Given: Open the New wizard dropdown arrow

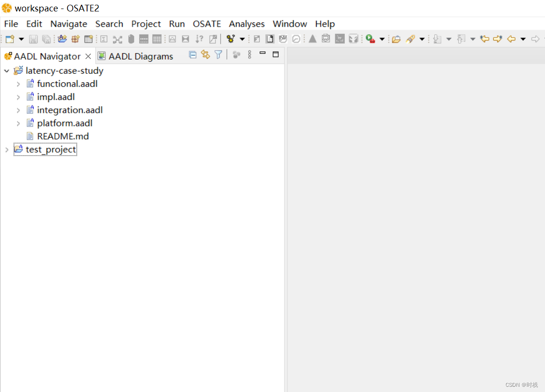Looking at the screenshot, I should coord(21,39).
